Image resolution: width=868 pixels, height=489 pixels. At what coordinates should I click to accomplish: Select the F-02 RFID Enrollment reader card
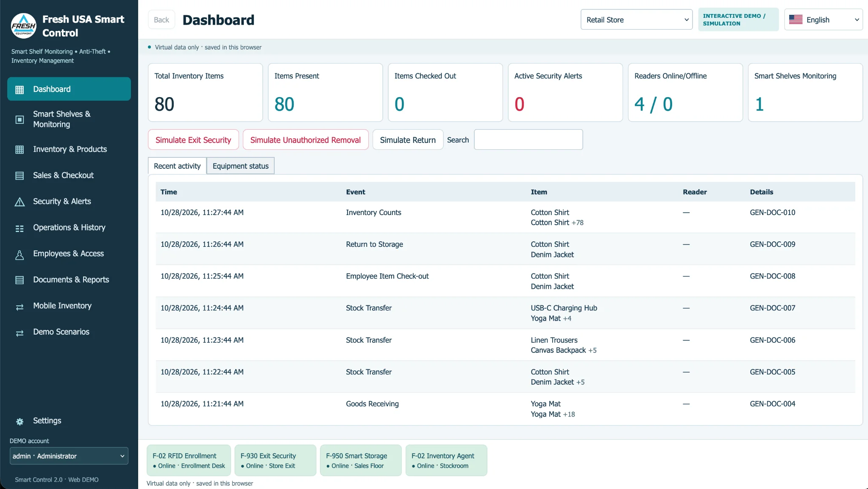[x=189, y=460]
